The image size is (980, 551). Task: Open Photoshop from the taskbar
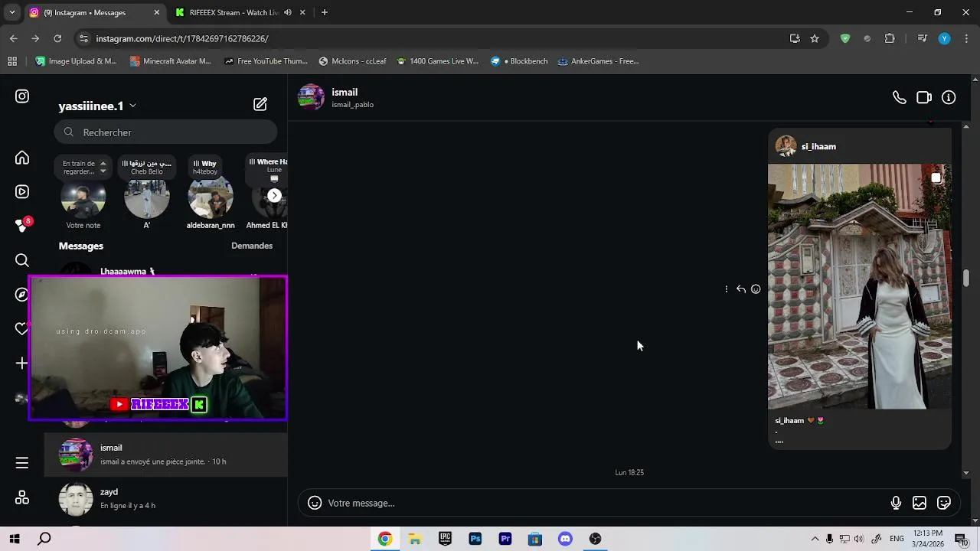coord(475,539)
